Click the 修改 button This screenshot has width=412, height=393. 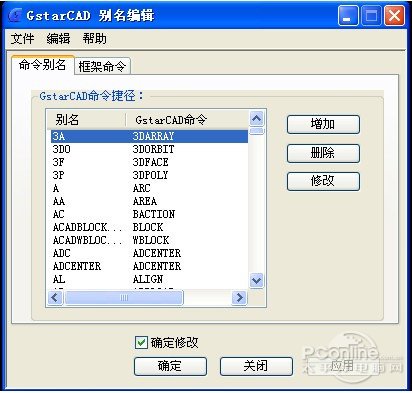point(323,181)
